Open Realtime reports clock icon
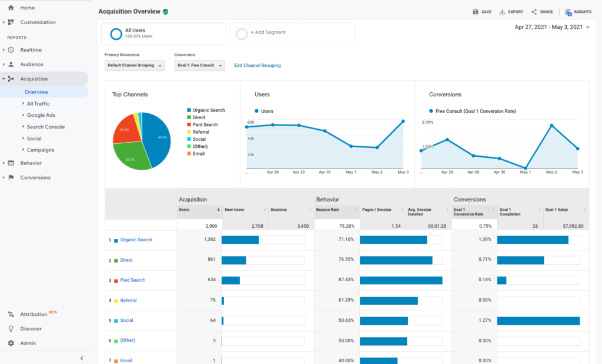Viewport: 602px width, 364px height. (11, 50)
